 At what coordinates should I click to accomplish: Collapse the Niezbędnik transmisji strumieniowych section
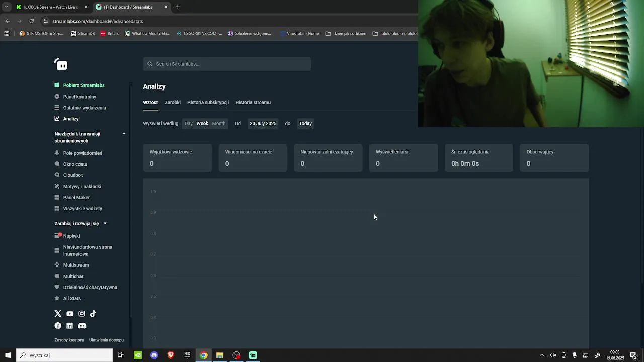click(124, 134)
